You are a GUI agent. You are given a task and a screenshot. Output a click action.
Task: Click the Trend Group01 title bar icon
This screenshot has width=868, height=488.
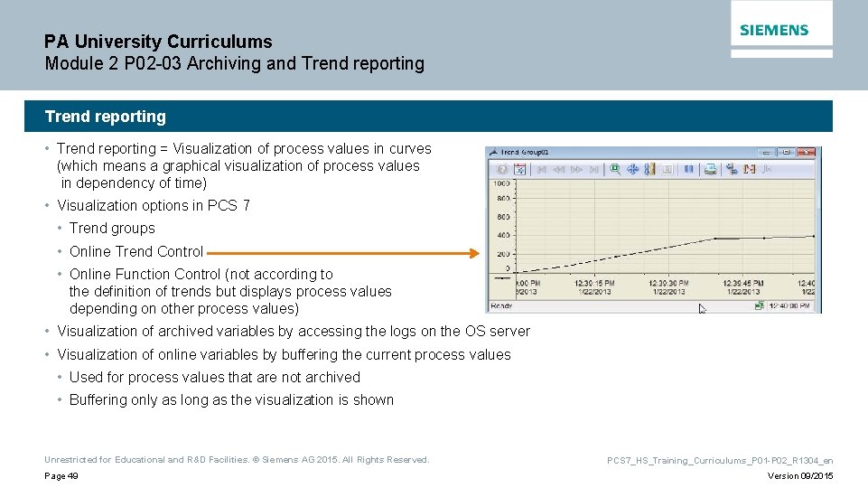click(x=493, y=152)
